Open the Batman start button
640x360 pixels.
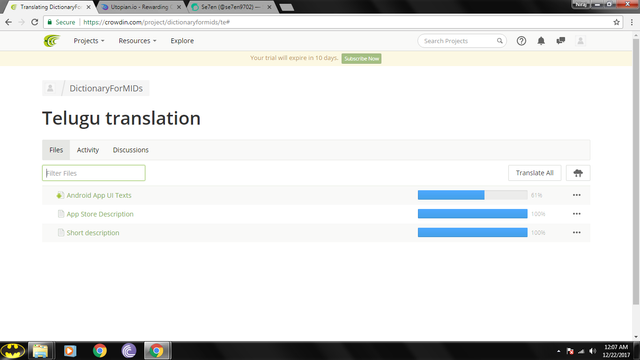point(13,351)
